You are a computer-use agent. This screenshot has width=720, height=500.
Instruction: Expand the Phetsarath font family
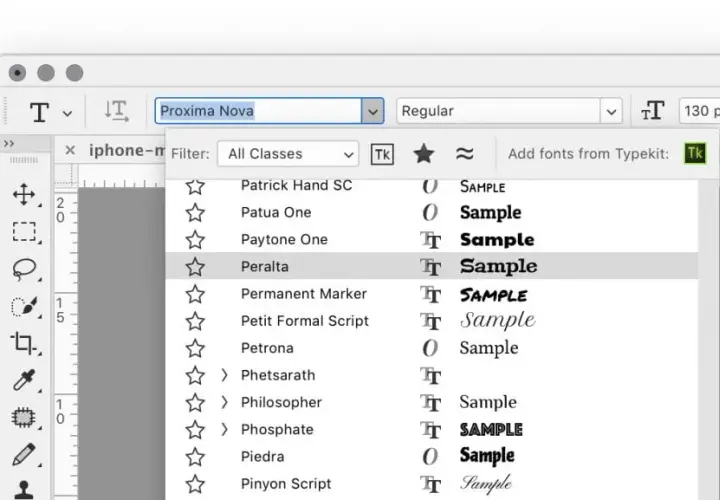(x=224, y=375)
